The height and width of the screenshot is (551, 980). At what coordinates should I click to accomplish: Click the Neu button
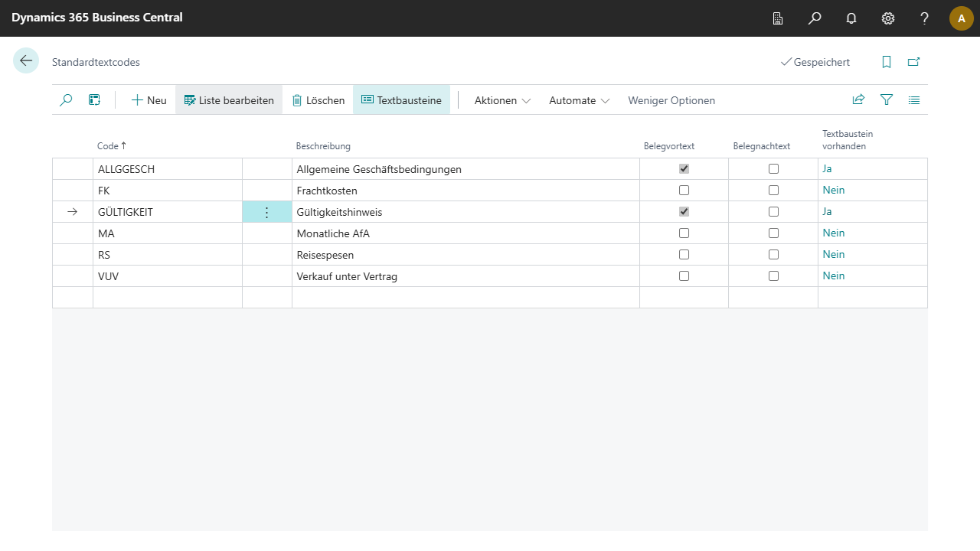click(x=149, y=100)
